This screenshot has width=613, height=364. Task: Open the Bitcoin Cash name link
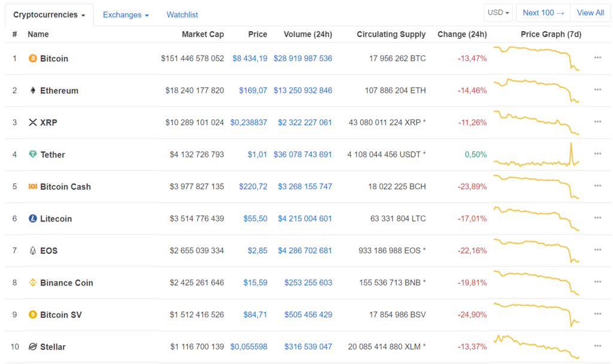coord(65,187)
